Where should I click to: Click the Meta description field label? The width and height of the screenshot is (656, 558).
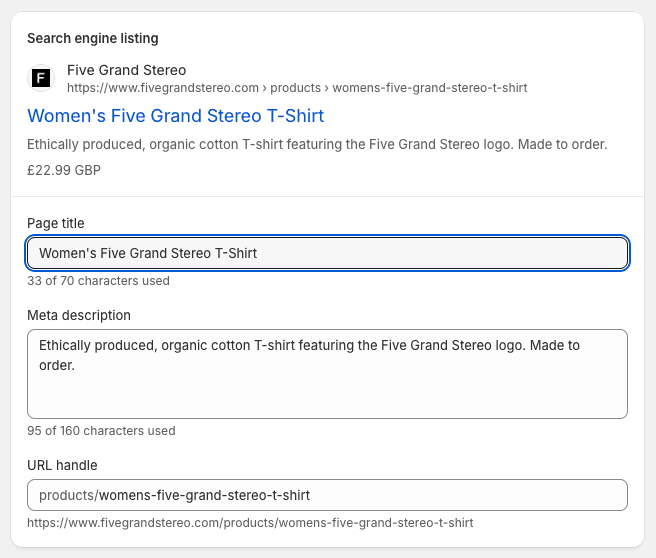[79, 315]
